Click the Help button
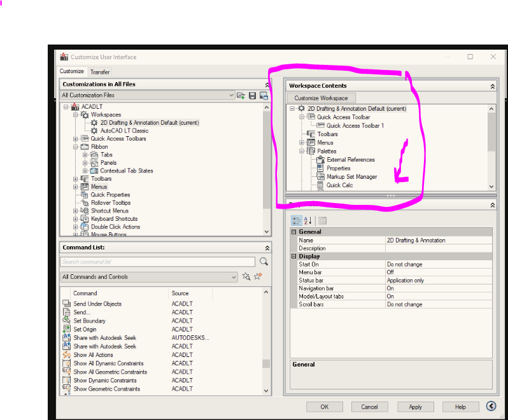508x420 pixels. click(x=460, y=407)
